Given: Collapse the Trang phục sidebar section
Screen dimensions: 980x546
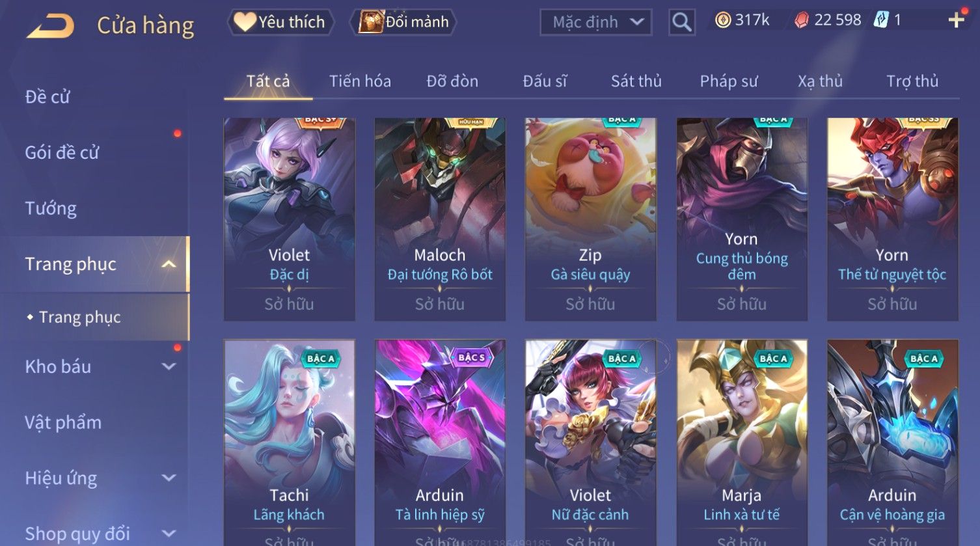Looking at the screenshot, I should tap(169, 264).
